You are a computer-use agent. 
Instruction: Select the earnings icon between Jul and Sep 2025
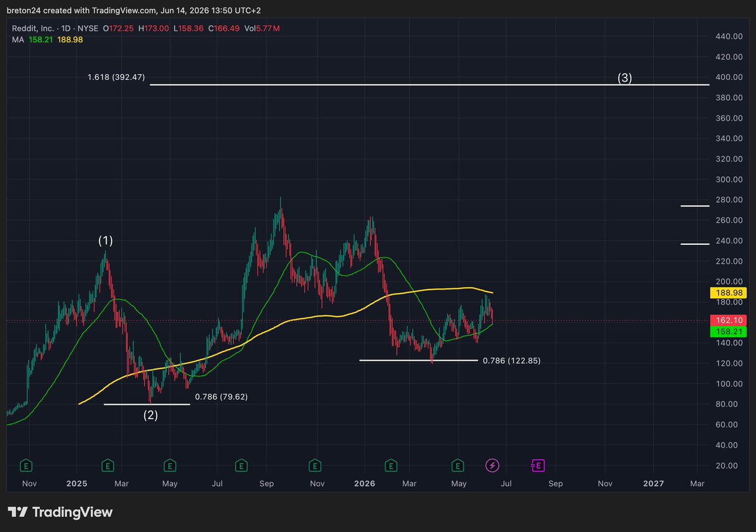(241, 465)
